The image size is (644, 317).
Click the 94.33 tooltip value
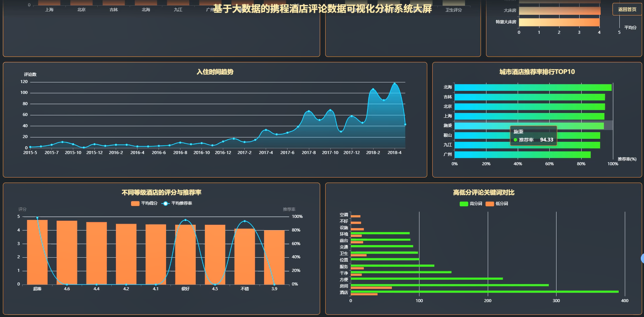pos(547,140)
